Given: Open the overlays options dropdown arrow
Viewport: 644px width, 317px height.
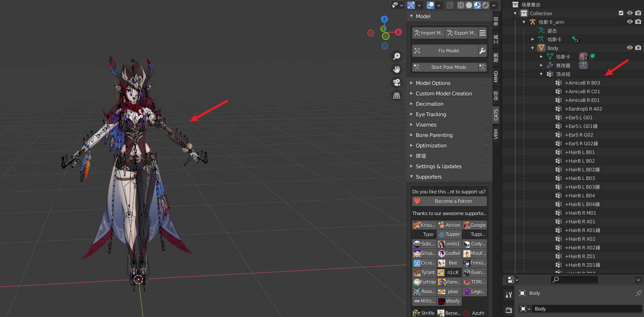Looking at the screenshot, I should (x=439, y=5).
